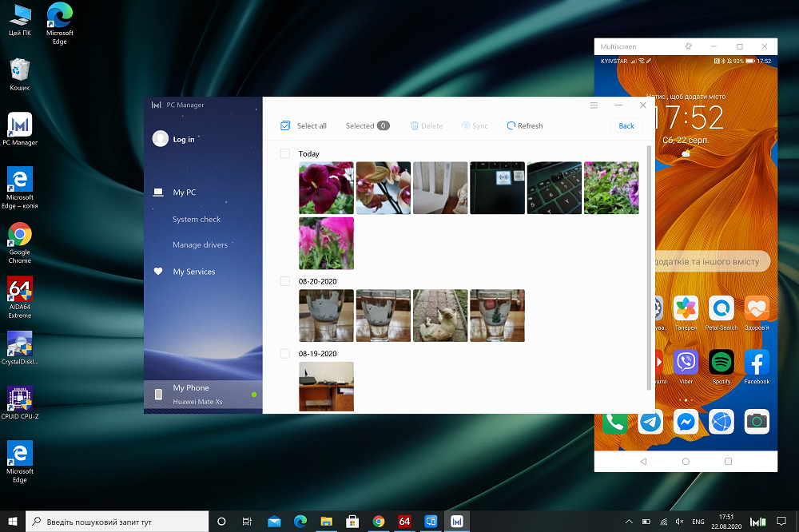Open Manage drivers
799x532 pixels.
tap(200, 244)
